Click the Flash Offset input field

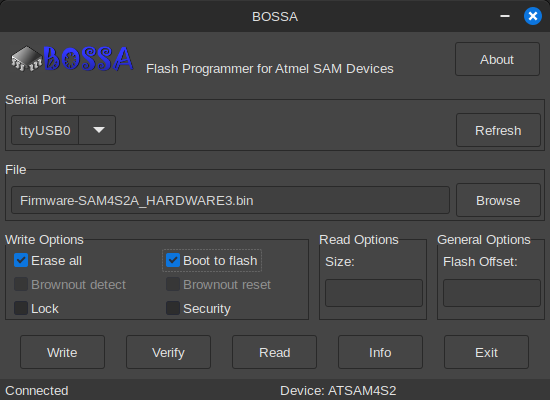click(492, 293)
